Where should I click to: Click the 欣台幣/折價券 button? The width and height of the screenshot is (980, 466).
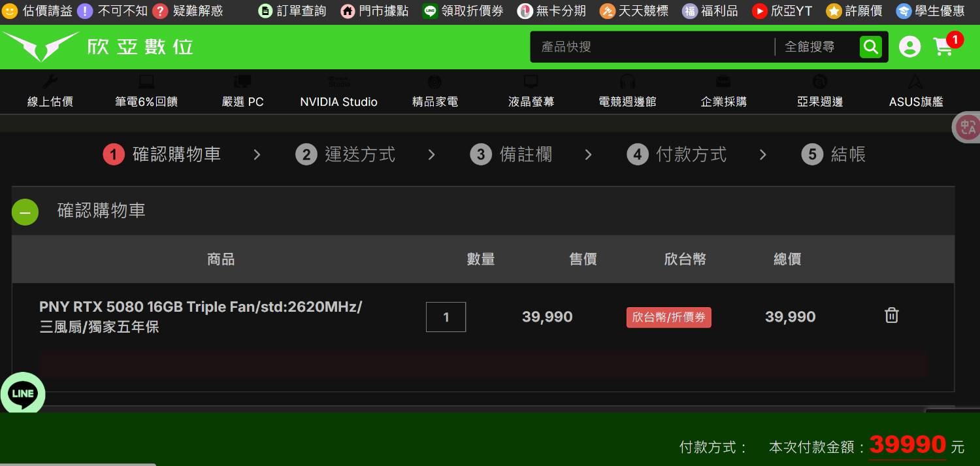coord(668,317)
